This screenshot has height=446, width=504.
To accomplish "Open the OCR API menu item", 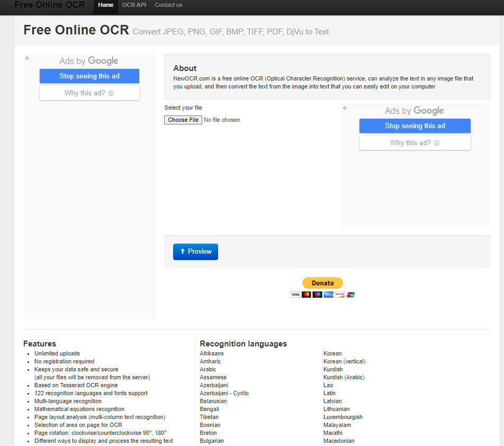I will pos(134,5).
